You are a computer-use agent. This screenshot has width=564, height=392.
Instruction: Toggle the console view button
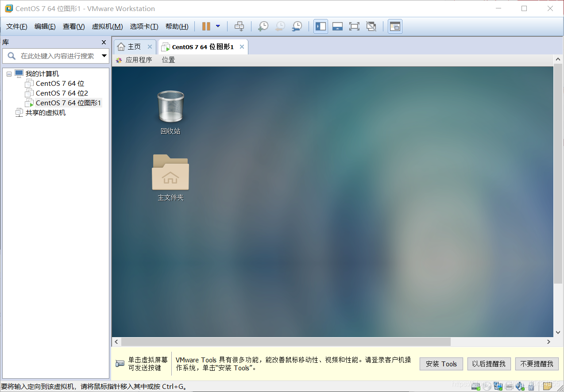(395, 27)
